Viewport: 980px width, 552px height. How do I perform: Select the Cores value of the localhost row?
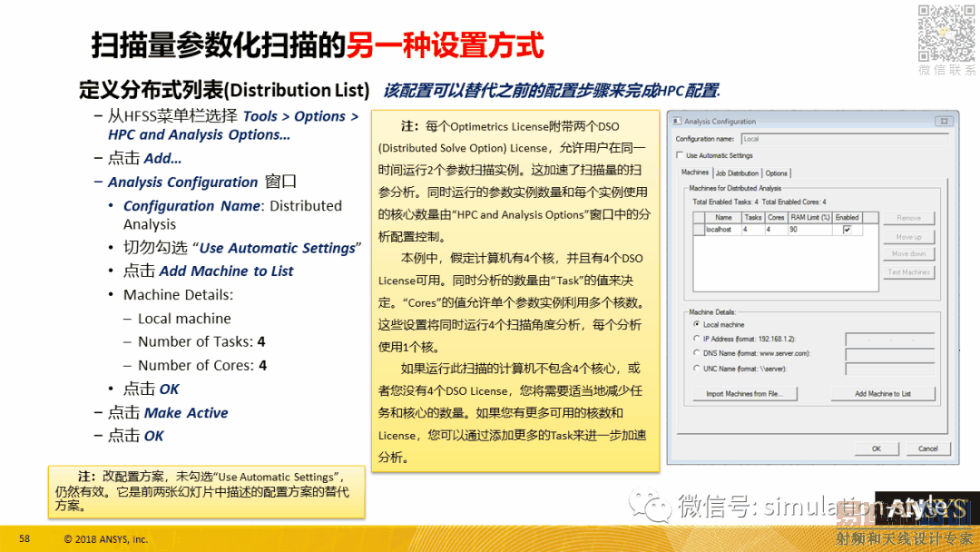point(776,230)
